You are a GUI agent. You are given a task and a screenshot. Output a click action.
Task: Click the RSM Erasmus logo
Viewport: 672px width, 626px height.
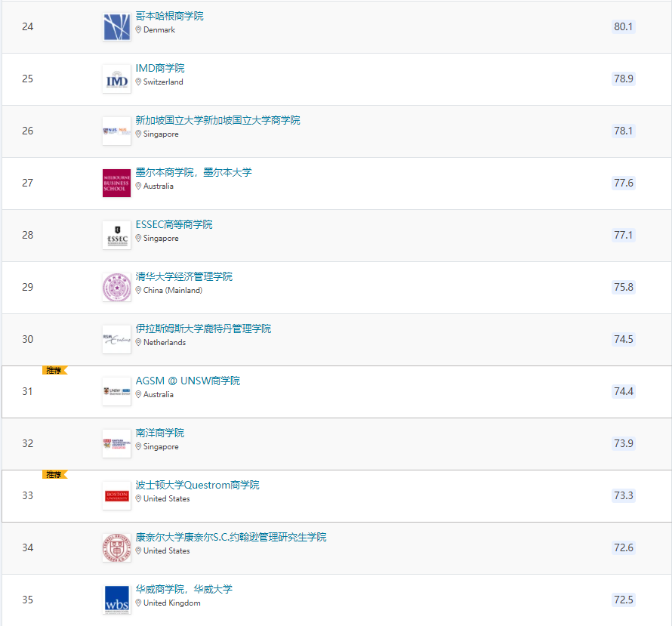coord(116,340)
